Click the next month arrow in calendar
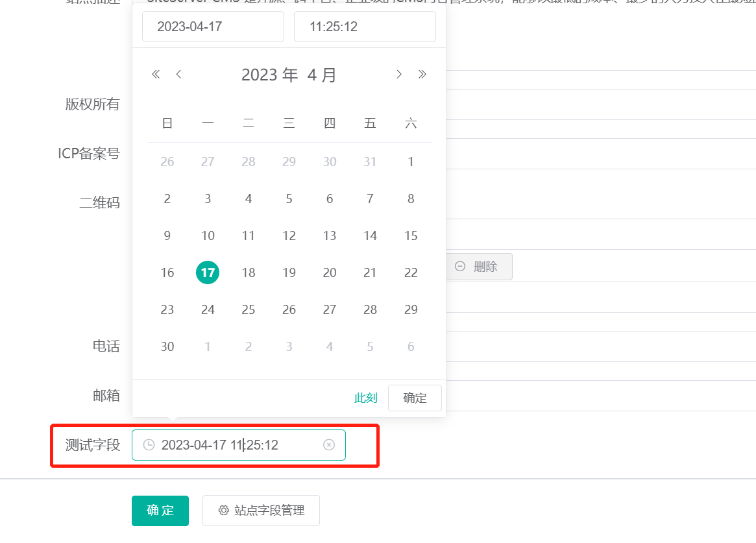Screen dimensions: 756x543 (x=399, y=74)
